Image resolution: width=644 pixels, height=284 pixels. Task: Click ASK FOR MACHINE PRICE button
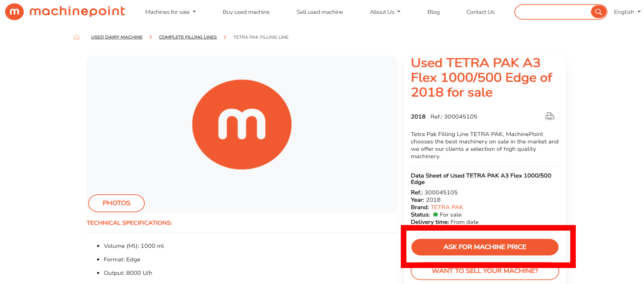(485, 247)
